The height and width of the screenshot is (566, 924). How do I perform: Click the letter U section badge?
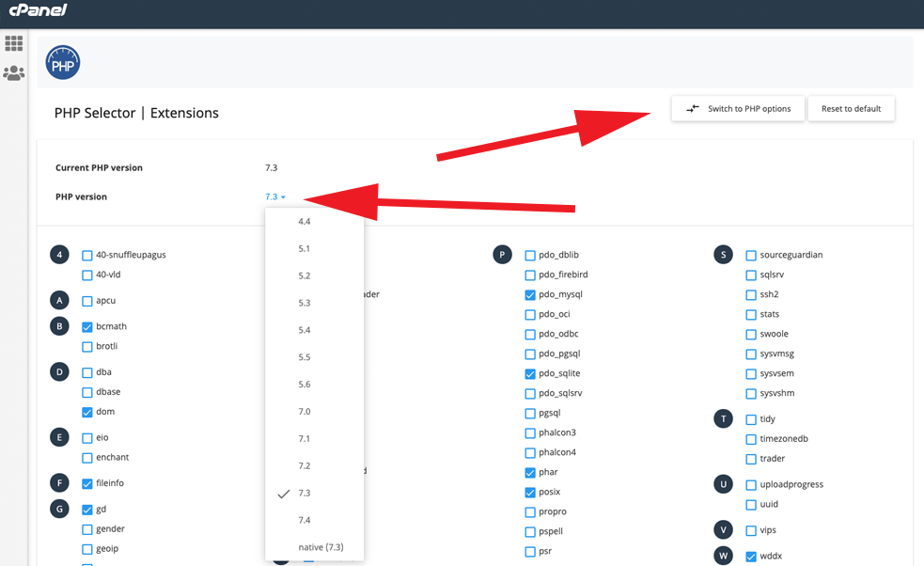(x=723, y=484)
